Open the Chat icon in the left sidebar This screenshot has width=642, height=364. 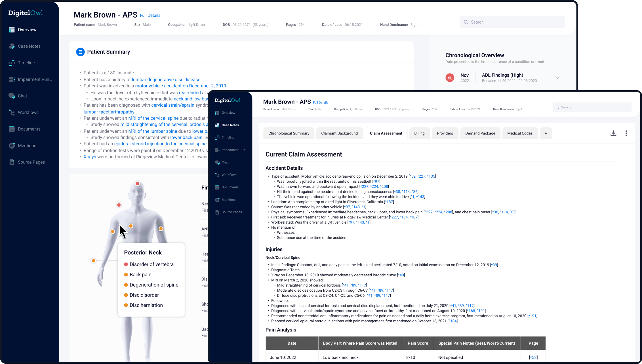(x=12, y=96)
